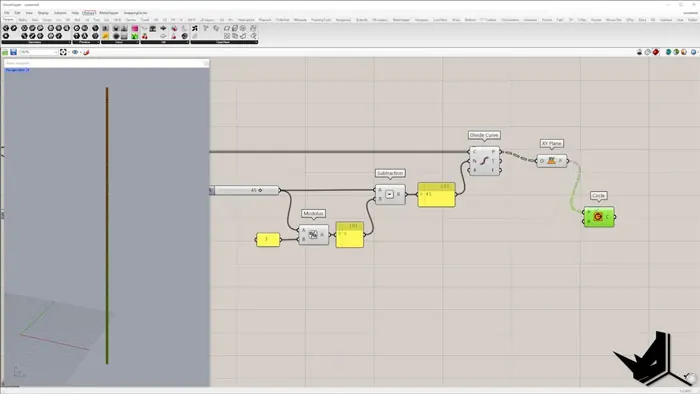Click the blue sphere icon at toolbar end

(693, 52)
